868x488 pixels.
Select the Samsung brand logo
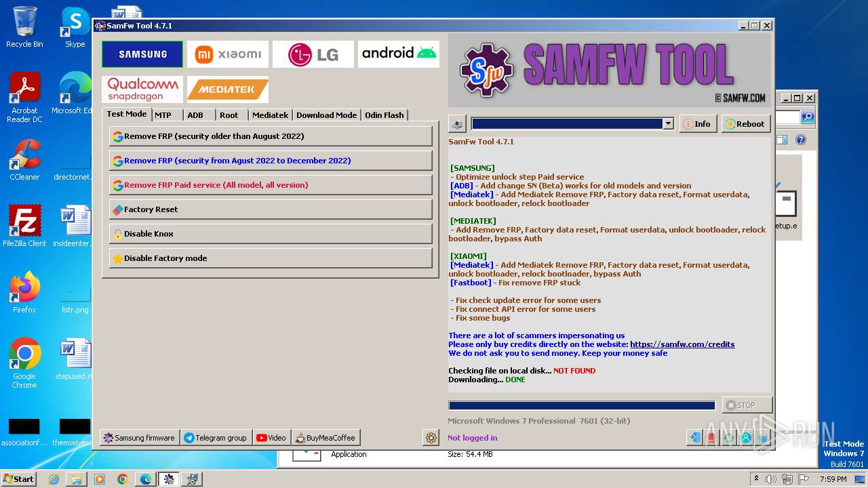142,54
